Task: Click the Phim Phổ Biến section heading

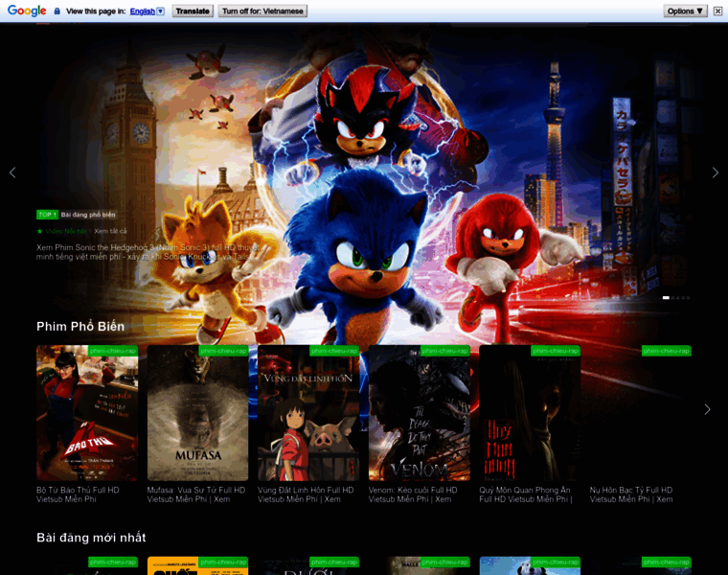Action: [x=80, y=327]
